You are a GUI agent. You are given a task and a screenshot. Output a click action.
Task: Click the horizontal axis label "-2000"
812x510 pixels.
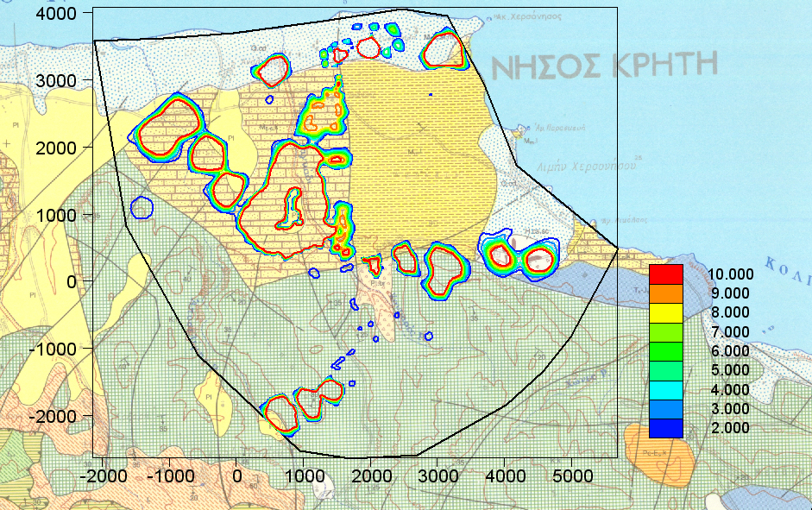coord(103,475)
